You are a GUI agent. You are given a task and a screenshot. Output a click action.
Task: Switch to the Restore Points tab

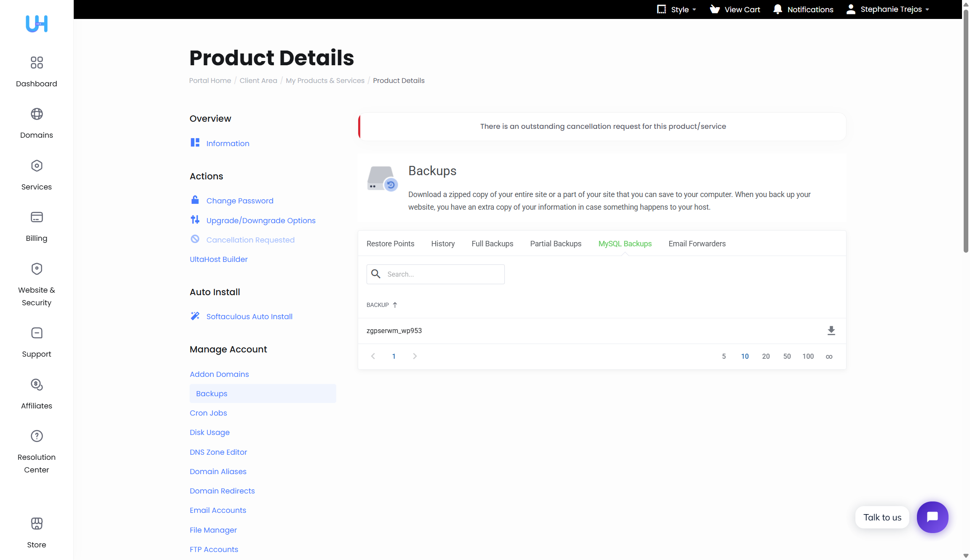pos(390,244)
